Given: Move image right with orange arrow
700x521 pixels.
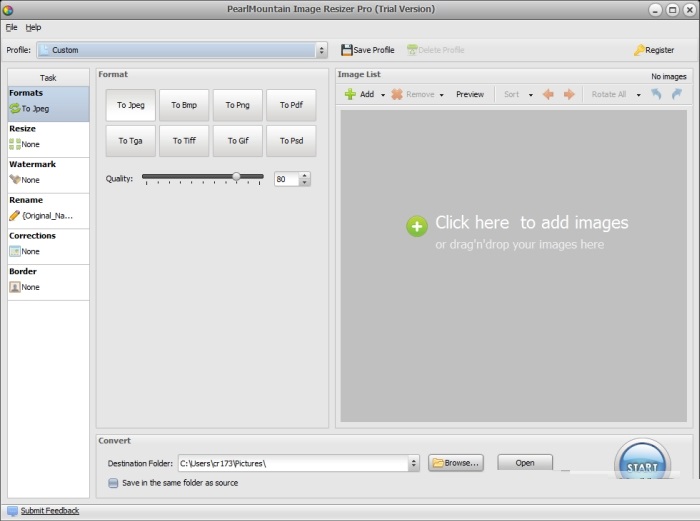Looking at the screenshot, I should tap(569, 94).
